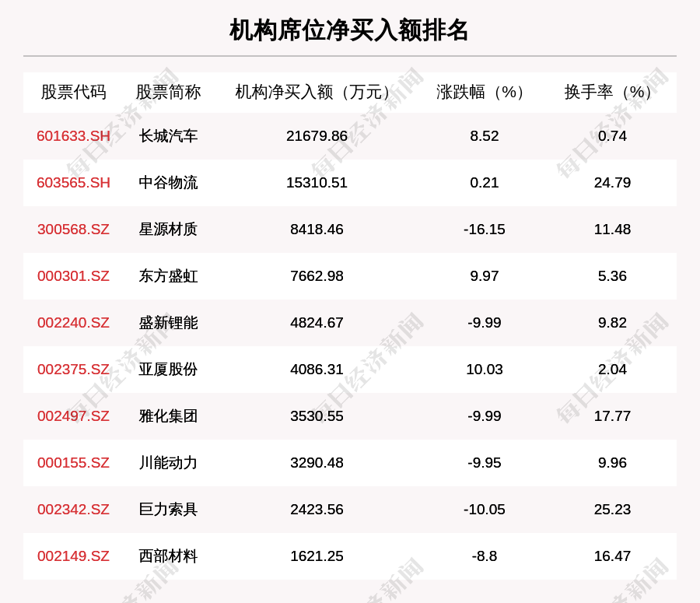Click stock name 中谷物流
The height and width of the screenshot is (603, 700).
(168, 183)
